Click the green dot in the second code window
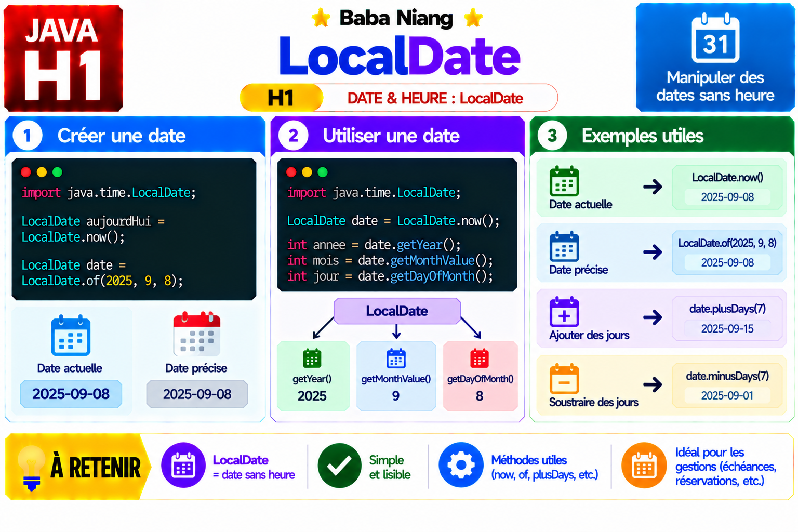The height and width of the screenshot is (532, 798). [x=323, y=172]
